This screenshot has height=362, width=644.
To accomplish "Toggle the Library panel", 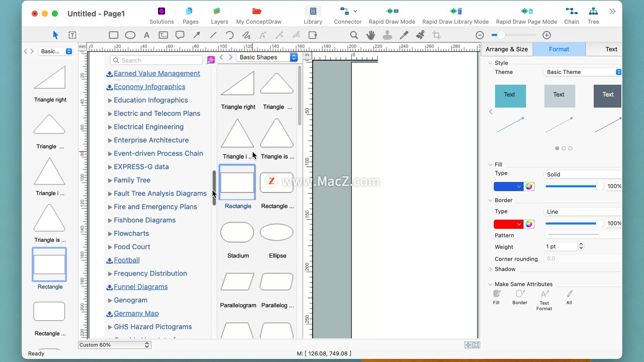I will [313, 15].
